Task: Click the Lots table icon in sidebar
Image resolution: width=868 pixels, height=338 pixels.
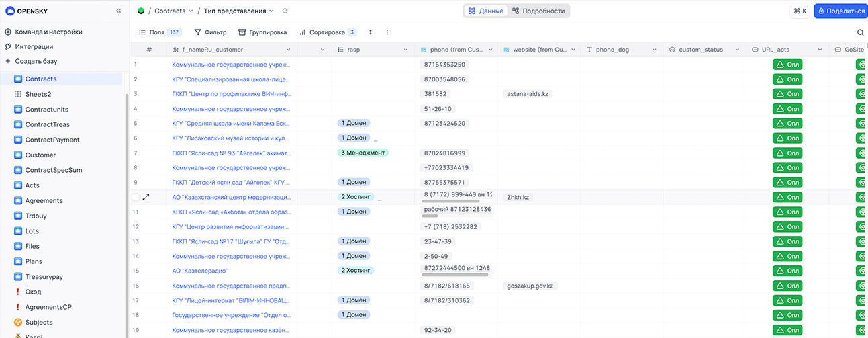Action: pos(18,231)
